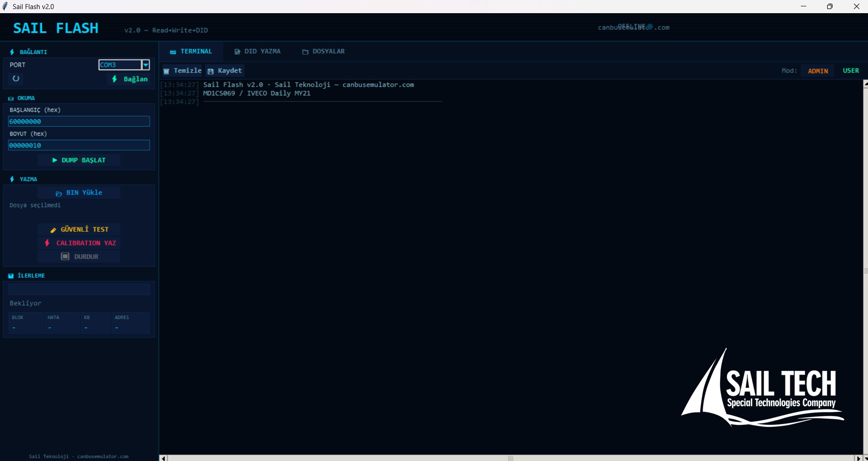
Task: Clear the terminal with Temizle
Action: coord(182,71)
